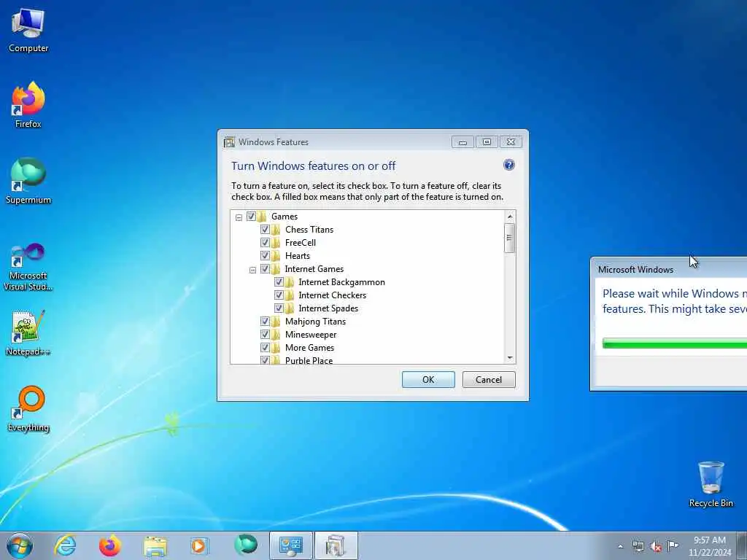This screenshot has width=747, height=560.
Task: Select the Supermium desktop shortcut
Action: [x=28, y=181]
